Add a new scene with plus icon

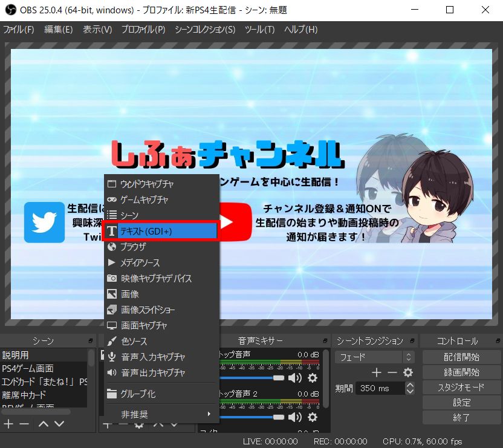[x=8, y=424]
